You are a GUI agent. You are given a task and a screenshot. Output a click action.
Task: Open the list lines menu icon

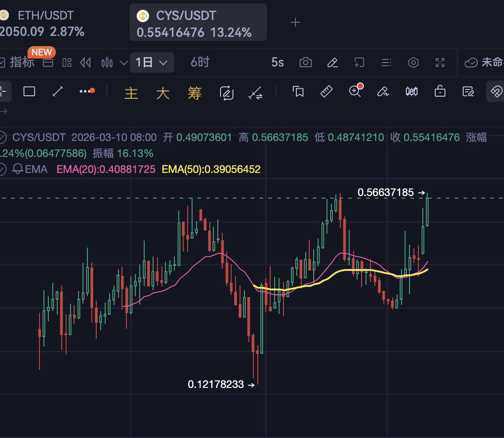pyautogui.click(x=386, y=63)
